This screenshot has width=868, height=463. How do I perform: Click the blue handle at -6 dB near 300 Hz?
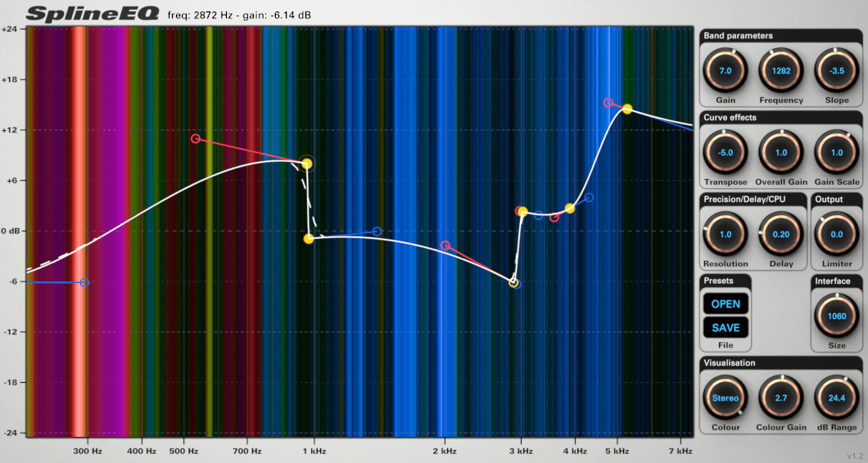(84, 282)
